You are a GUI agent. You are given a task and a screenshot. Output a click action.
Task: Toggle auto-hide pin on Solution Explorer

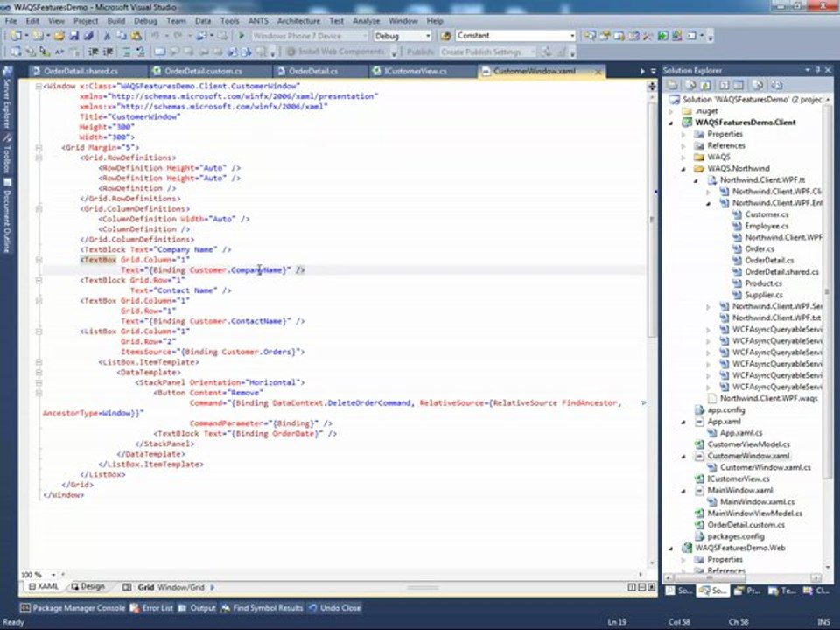coord(817,70)
